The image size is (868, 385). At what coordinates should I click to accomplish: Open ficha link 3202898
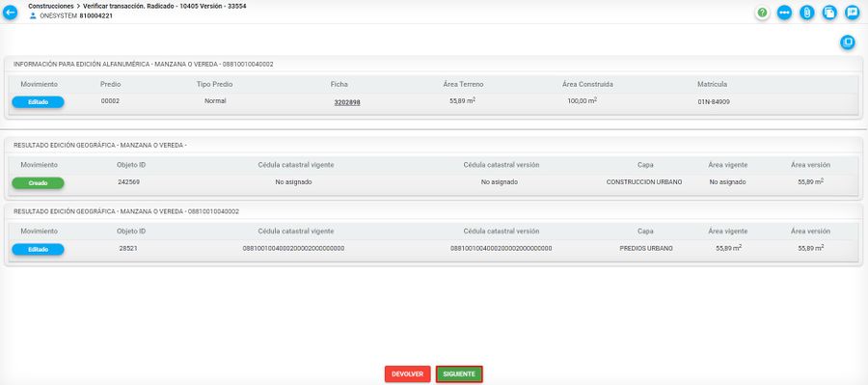(x=347, y=102)
